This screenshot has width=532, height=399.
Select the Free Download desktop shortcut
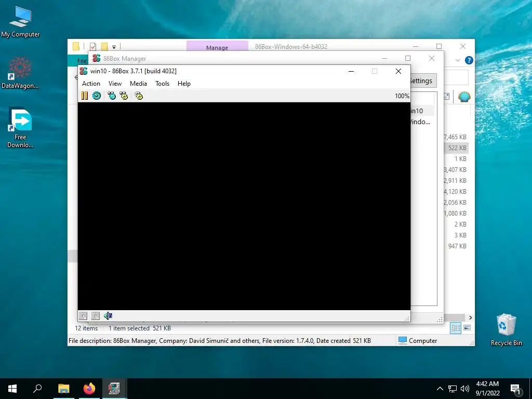(x=20, y=128)
